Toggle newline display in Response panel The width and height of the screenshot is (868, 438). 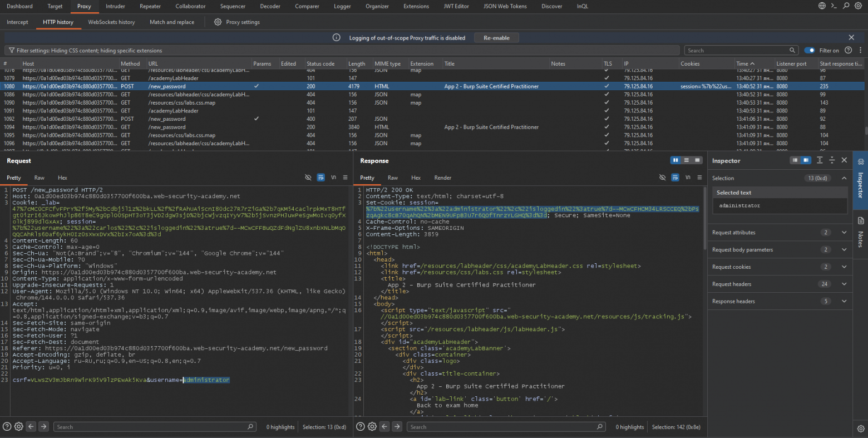tap(687, 178)
